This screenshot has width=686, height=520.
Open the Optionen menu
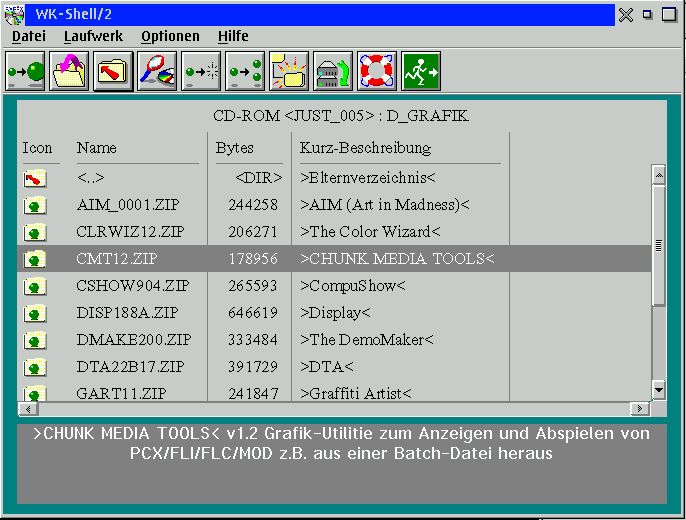(170, 36)
